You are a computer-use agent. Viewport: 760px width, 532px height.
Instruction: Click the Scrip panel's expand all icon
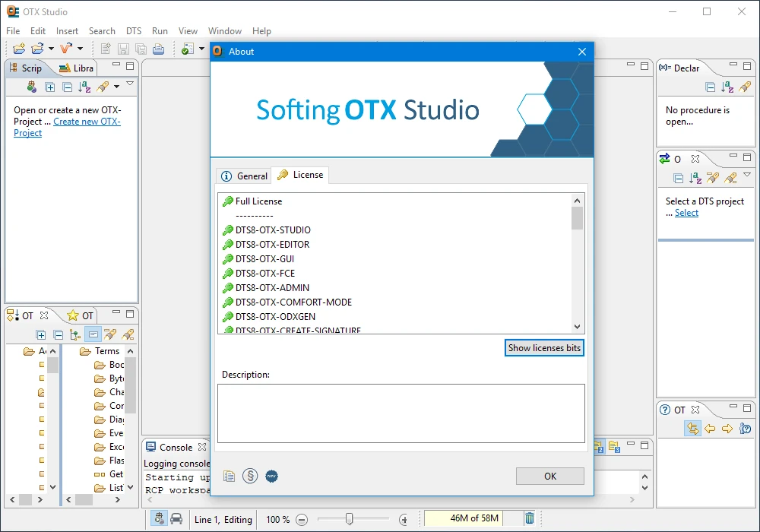pos(50,87)
